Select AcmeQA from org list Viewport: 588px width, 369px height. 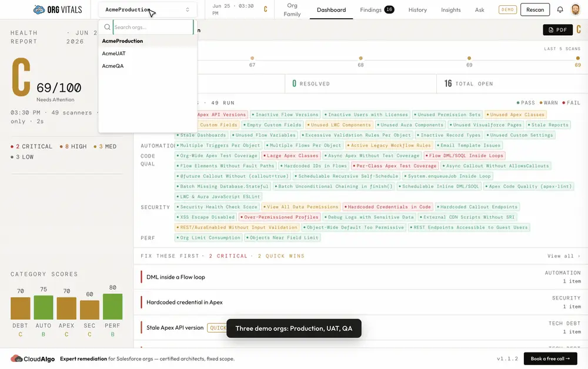point(148,66)
